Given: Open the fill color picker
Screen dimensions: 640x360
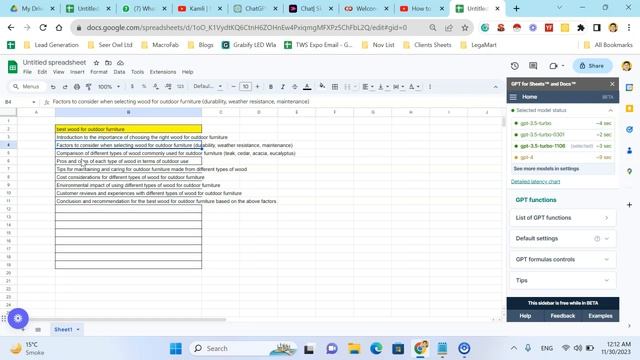Looking at the screenshot, I should [322, 86].
